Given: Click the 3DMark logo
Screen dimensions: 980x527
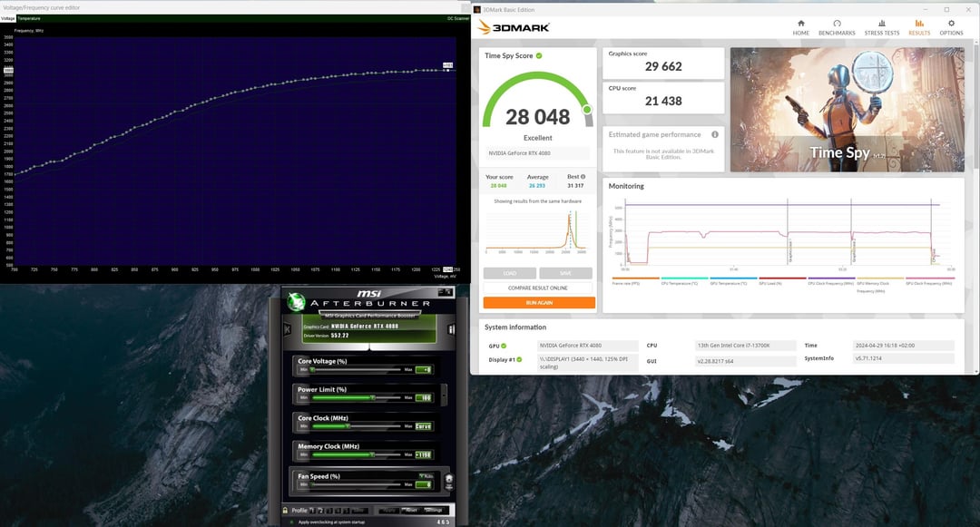Looking at the screenshot, I should [513, 27].
